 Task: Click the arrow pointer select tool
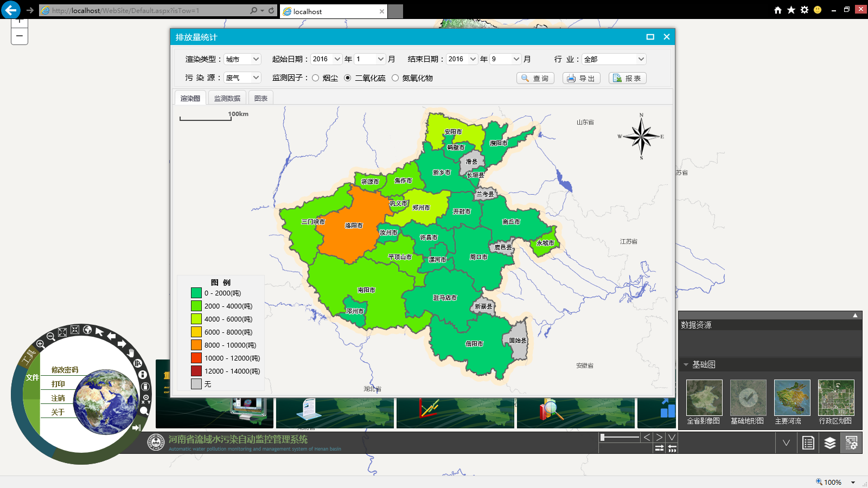click(x=99, y=331)
